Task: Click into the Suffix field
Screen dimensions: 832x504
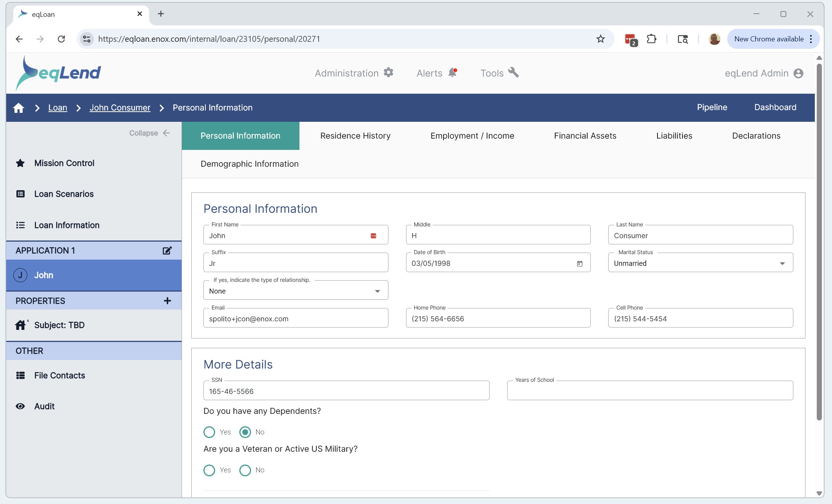Action: tap(296, 263)
